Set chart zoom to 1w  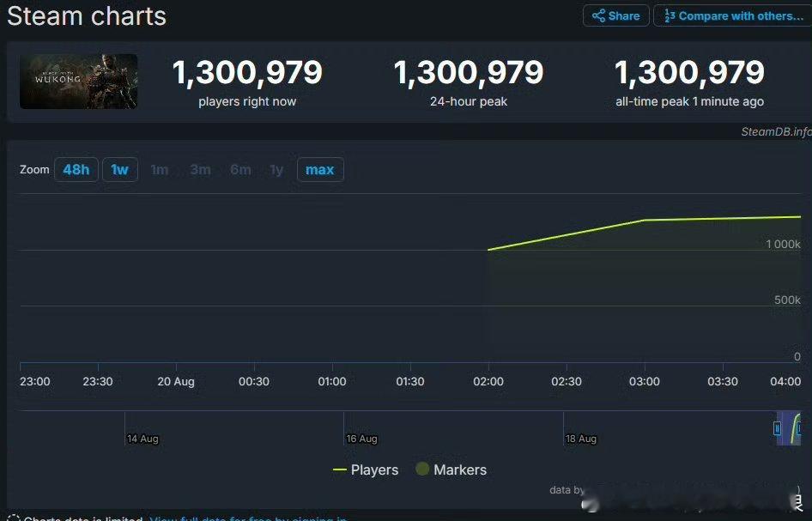[x=120, y=169]
